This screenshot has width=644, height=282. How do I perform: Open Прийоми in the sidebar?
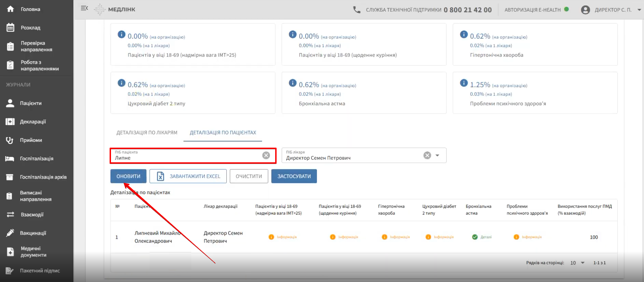pos(31,140)
